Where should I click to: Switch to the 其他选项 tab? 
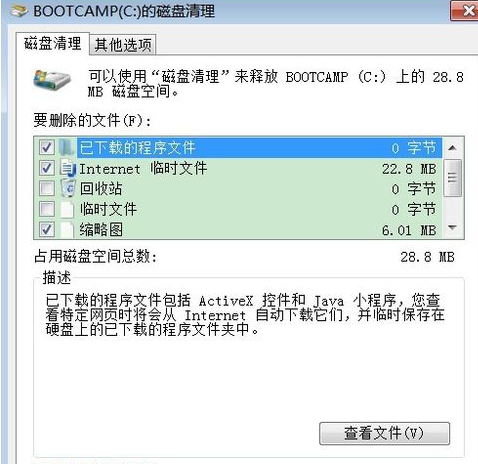click(123, 45)
